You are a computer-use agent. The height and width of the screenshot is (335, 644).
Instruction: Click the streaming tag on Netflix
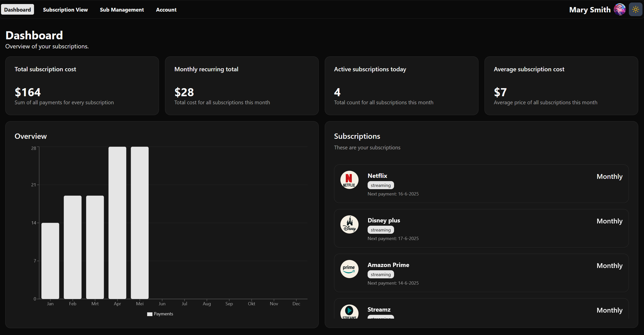tap(380, 185)
